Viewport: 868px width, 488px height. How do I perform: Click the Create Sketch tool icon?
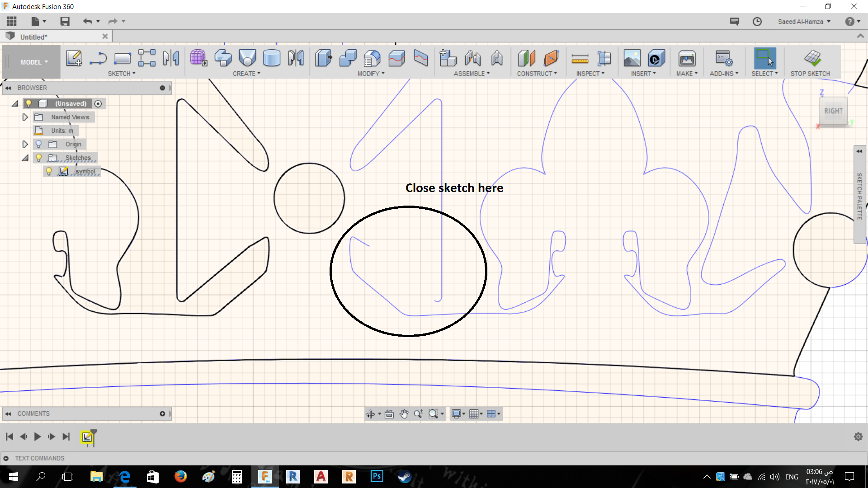tap(74, 58)
